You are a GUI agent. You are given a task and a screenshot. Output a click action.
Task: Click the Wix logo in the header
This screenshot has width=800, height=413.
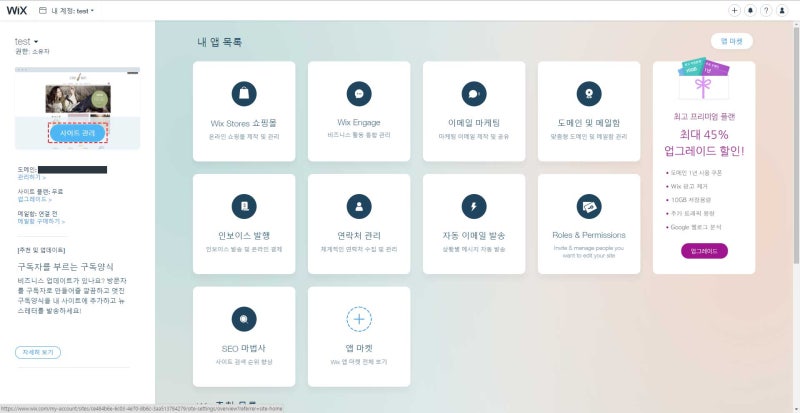tap(17, 10)
